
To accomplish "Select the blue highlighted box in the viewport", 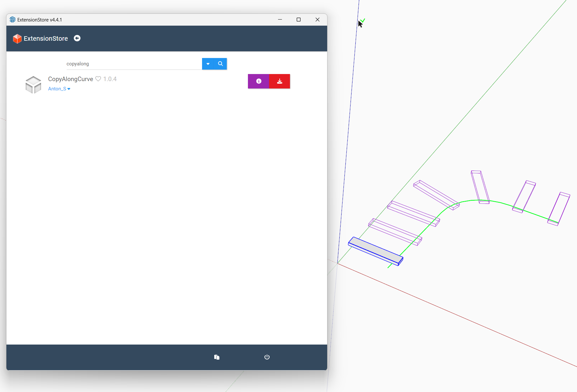I will tap(376, 251).
